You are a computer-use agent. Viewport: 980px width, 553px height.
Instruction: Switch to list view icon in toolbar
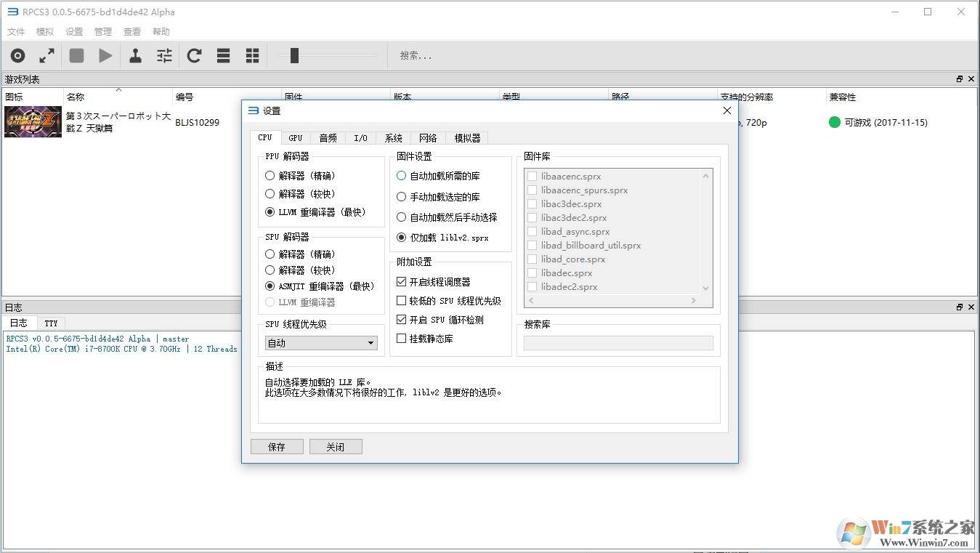(222, 55)
